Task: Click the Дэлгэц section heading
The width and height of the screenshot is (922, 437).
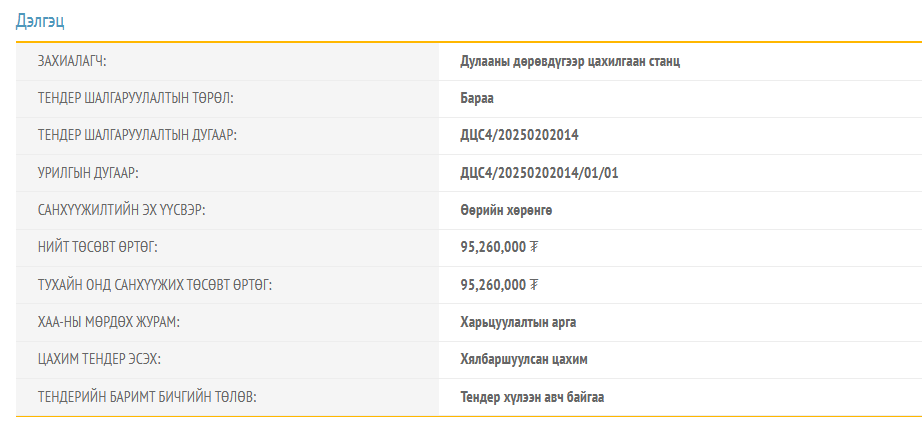Action: [x=40, y=21]
